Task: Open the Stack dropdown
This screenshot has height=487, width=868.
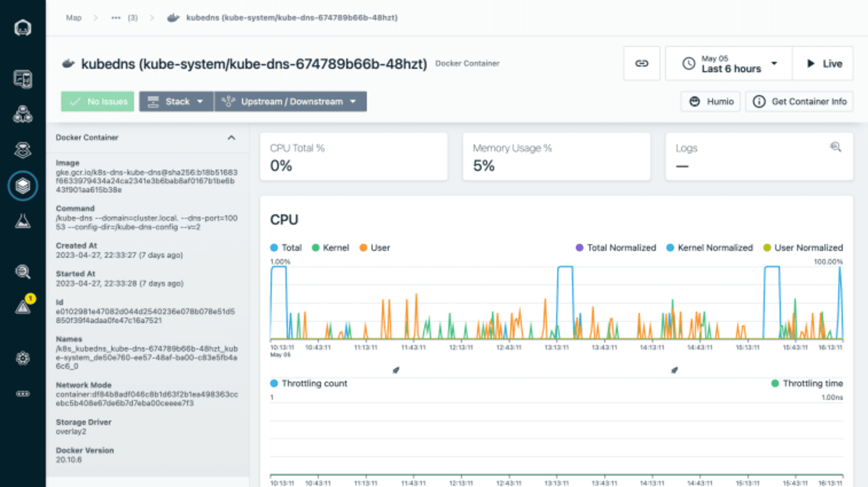Action: point(176,101)
